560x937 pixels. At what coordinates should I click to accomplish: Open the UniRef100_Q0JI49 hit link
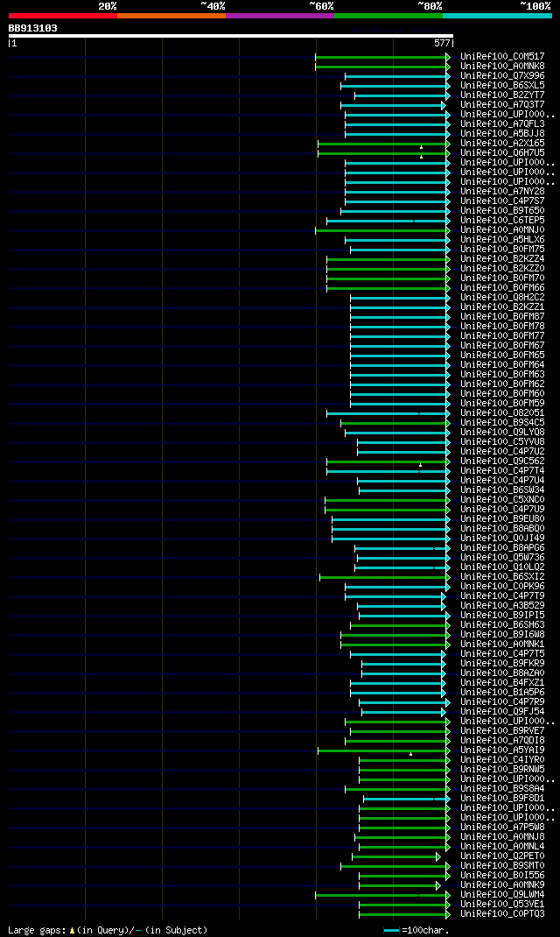[502, 539]
